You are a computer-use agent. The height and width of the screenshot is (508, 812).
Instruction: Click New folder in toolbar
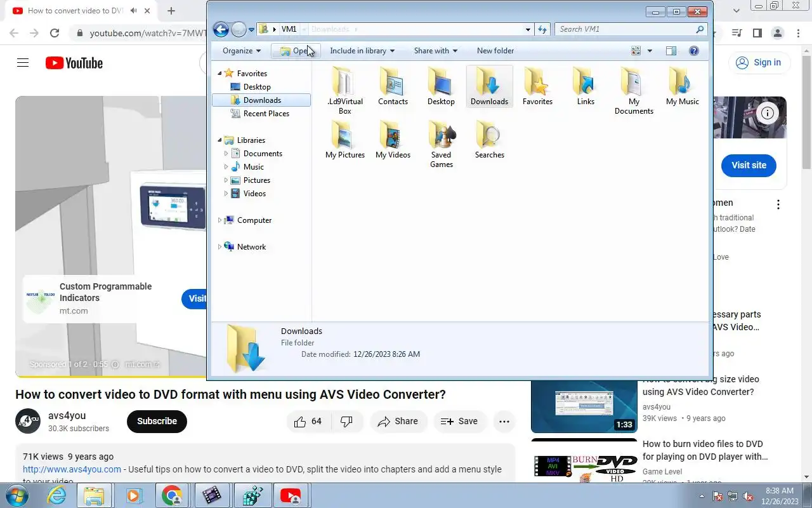495,51
